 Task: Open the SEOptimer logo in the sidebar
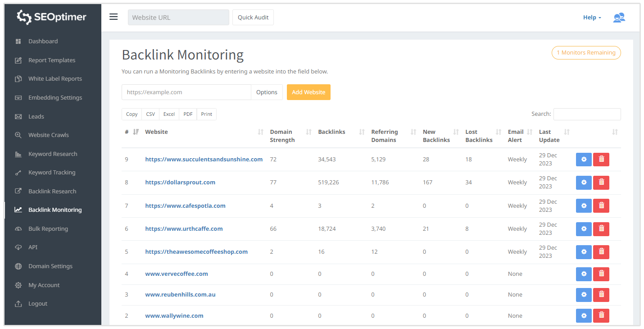tap(52, 17)
